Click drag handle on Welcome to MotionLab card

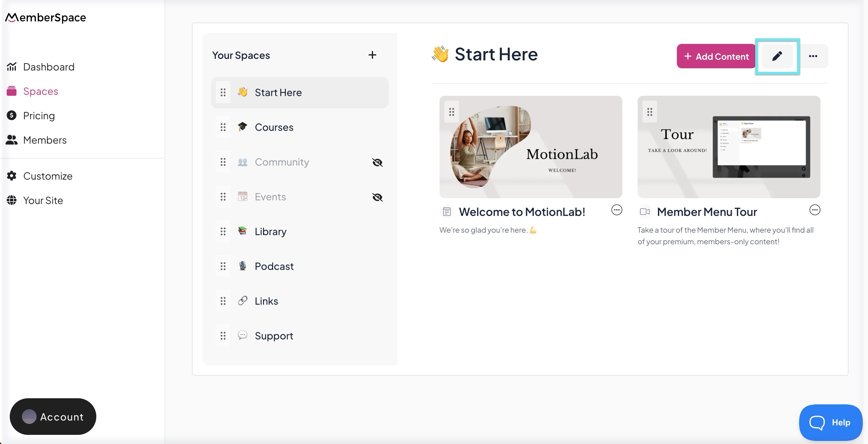tap(451, 112)
